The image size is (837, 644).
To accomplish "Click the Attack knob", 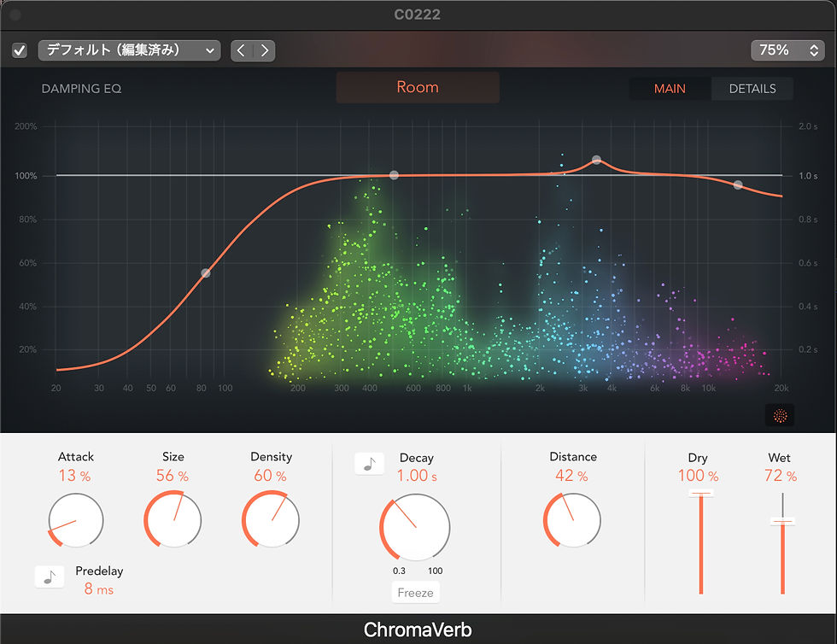I will tap(76, 520).
